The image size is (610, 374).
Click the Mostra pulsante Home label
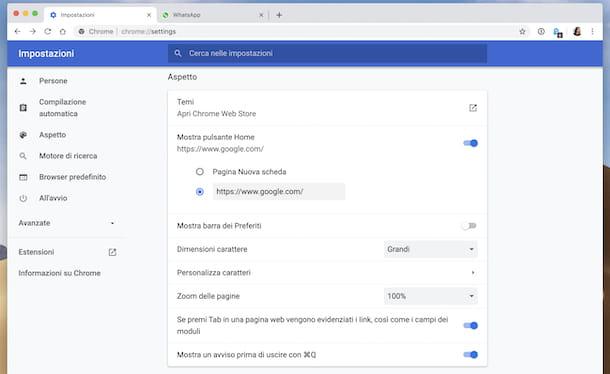click(x=216, y=137)
